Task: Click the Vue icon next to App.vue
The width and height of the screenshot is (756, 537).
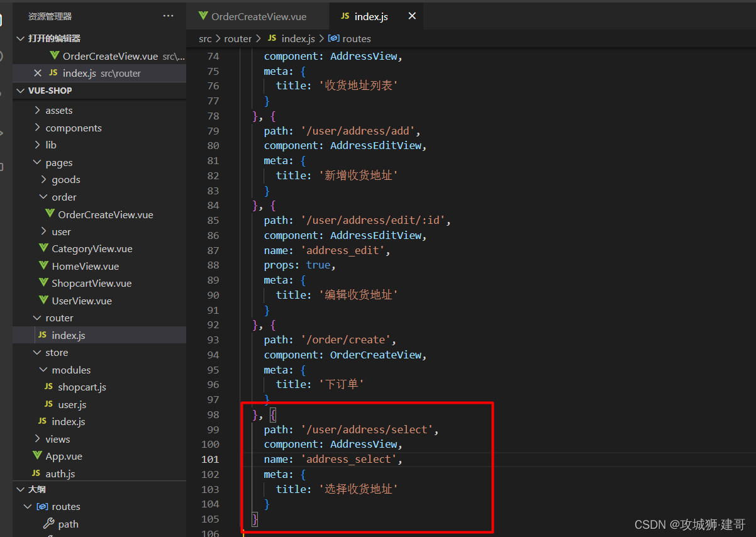Action: point(37,456)
